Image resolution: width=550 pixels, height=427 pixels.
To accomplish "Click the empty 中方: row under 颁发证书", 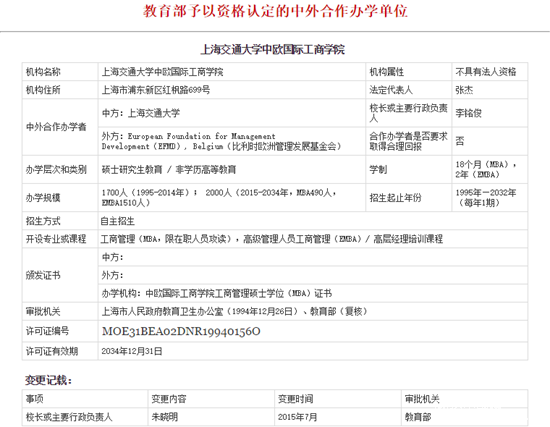I will (313, 257).
